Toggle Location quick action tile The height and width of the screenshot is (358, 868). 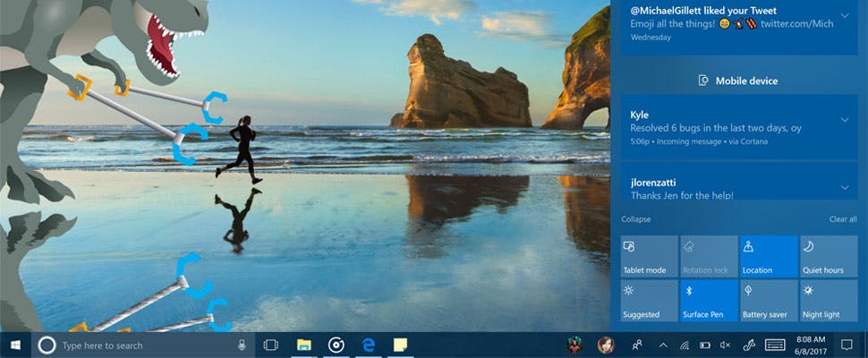click(x=769, y=256)
